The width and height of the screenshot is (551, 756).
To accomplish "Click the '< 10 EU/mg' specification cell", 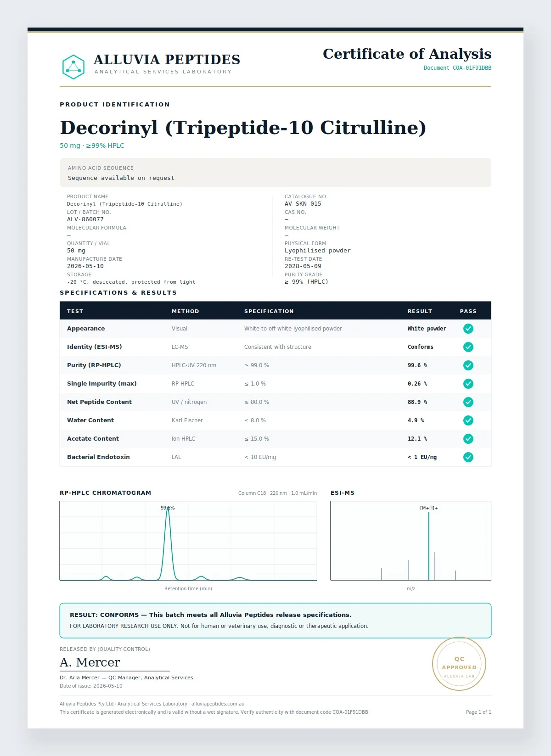I will [x=260, y=457].
